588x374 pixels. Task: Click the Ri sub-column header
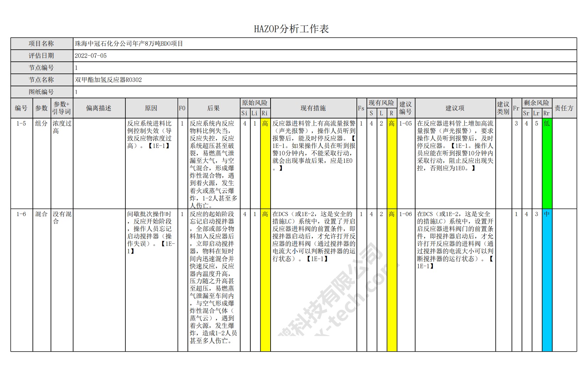(x=265, y=114)
